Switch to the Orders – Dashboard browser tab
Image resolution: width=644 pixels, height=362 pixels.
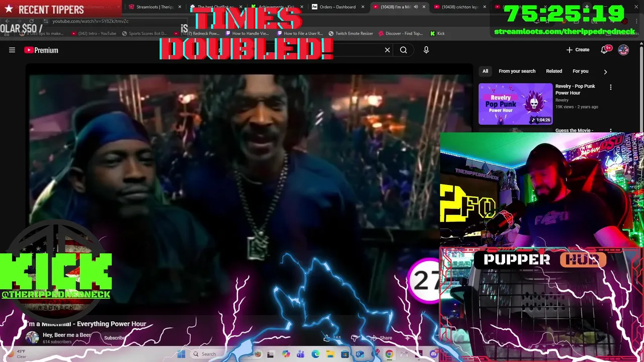point(338,7)
